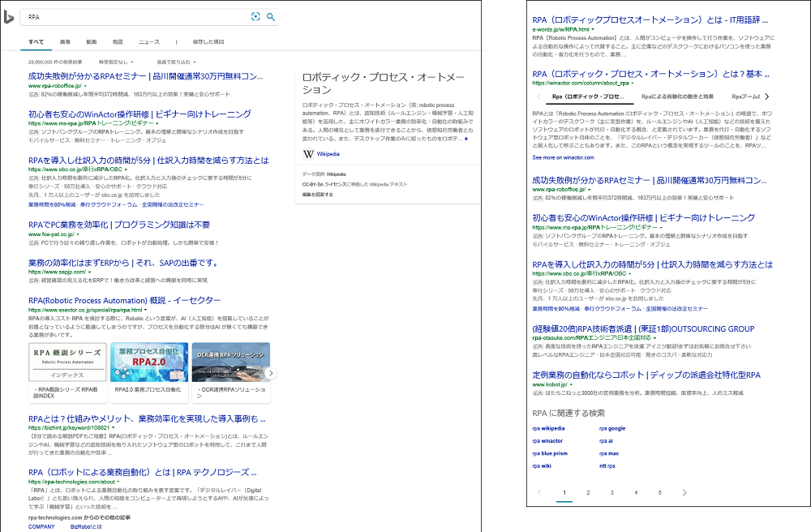The width and height of the screenshot is (811, 532).
Task: Click COMPANY sub-link under rpa-technologies
Action: tap(41, 527)
